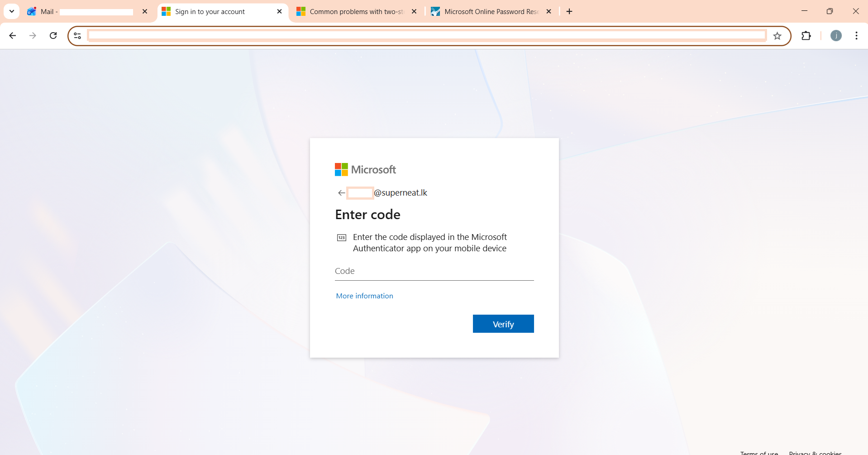Click the '@superneat.lk' account text

(401, 193)
